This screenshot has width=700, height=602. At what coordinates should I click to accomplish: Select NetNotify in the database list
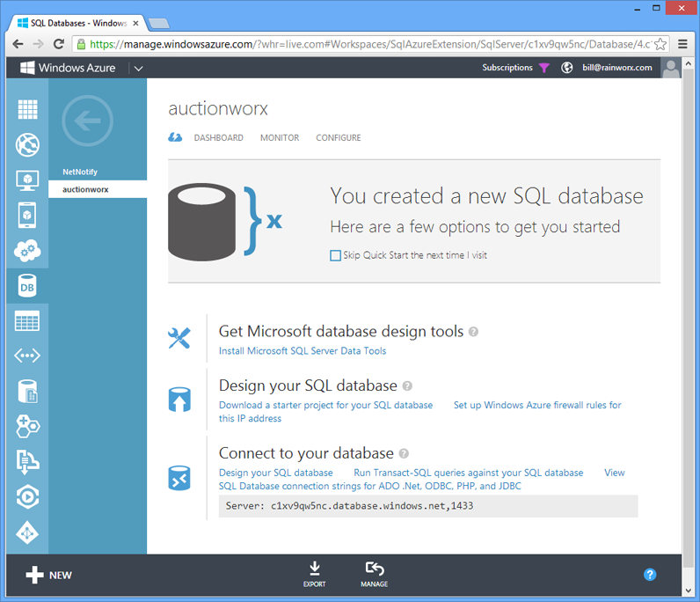coord(98,172)
